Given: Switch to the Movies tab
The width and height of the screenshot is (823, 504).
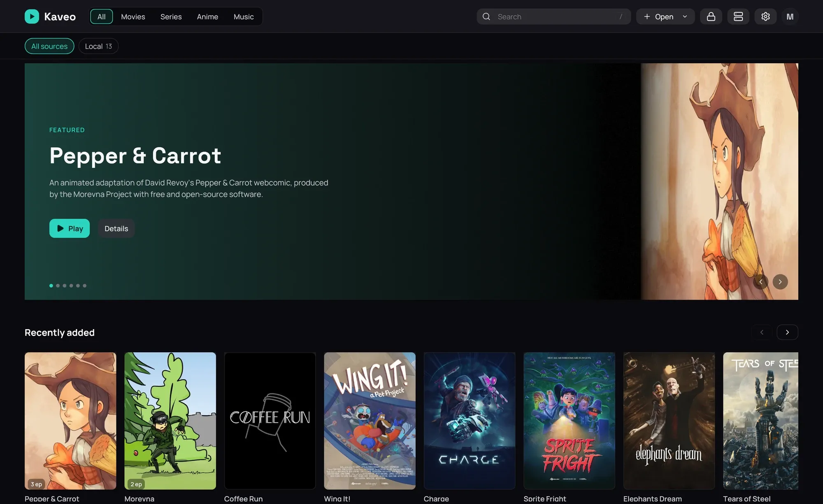Looking at the screenshot, I should coord(133,16).
